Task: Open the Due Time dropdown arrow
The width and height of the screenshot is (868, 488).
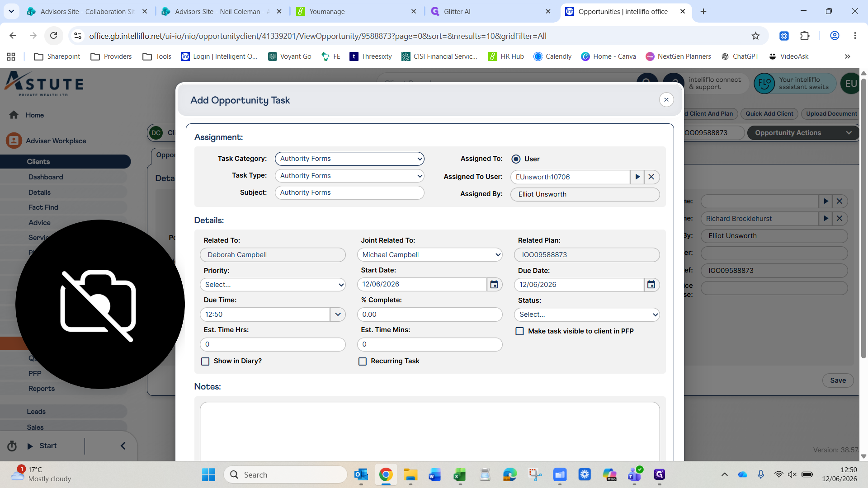Action: pos(338,314)
